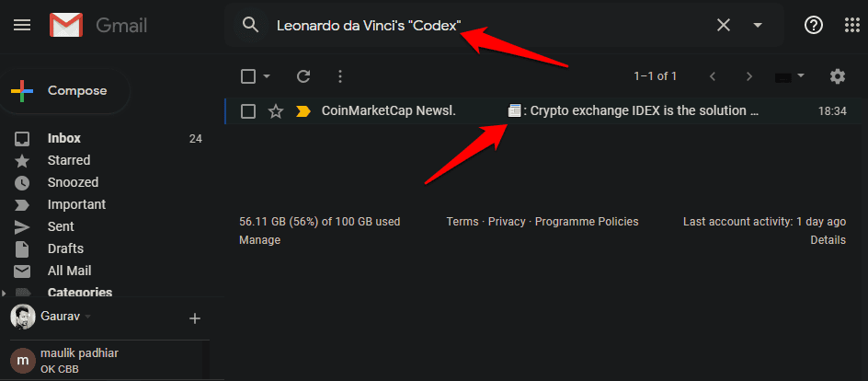The height and width of the screenshot is (381, 868).
Task: Clear the search with the X icon
Action: (x=724, y=25)
